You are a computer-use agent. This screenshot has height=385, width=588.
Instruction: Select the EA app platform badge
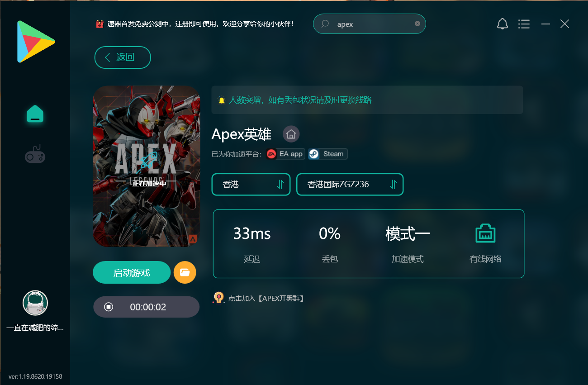(x=285, y=154)
